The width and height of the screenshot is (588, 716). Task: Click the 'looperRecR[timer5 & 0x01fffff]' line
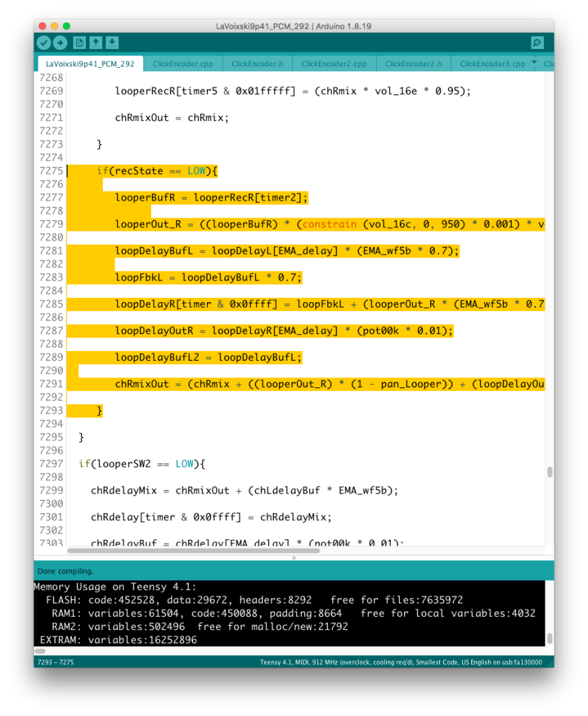[293, 91]
